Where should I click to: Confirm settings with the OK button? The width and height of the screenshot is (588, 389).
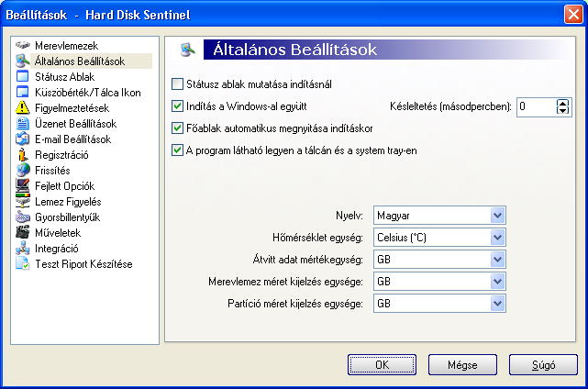pos(382,364)
